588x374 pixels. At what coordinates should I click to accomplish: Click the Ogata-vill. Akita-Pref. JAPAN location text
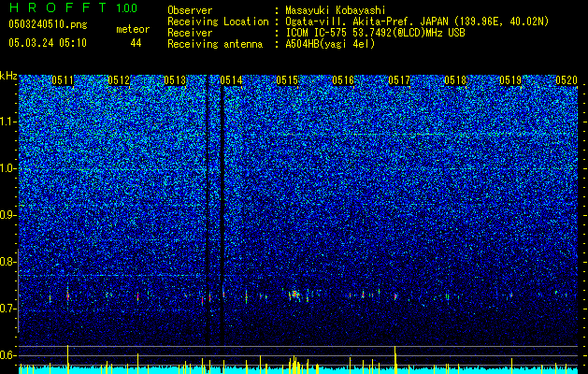[417, 22]
